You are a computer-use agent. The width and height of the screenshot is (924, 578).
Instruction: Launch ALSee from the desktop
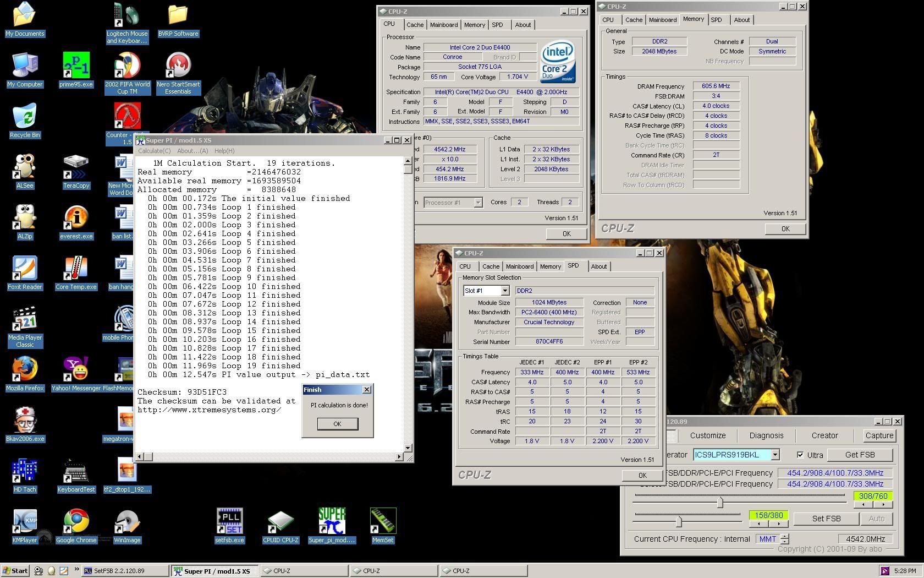click(25, 172)
